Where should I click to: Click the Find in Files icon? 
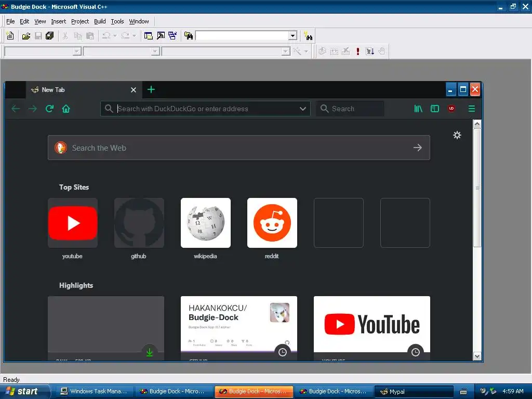click(189, 36)
